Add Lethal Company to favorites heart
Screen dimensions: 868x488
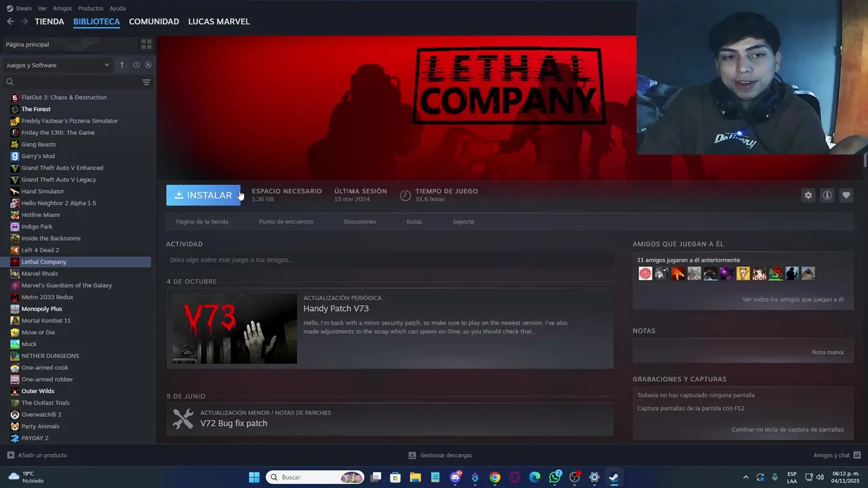[846, 195]
